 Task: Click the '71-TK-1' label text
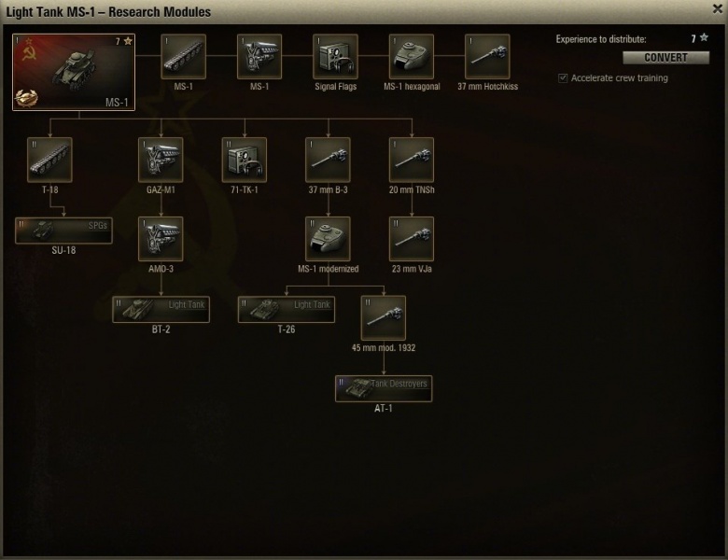pos(245,189)
